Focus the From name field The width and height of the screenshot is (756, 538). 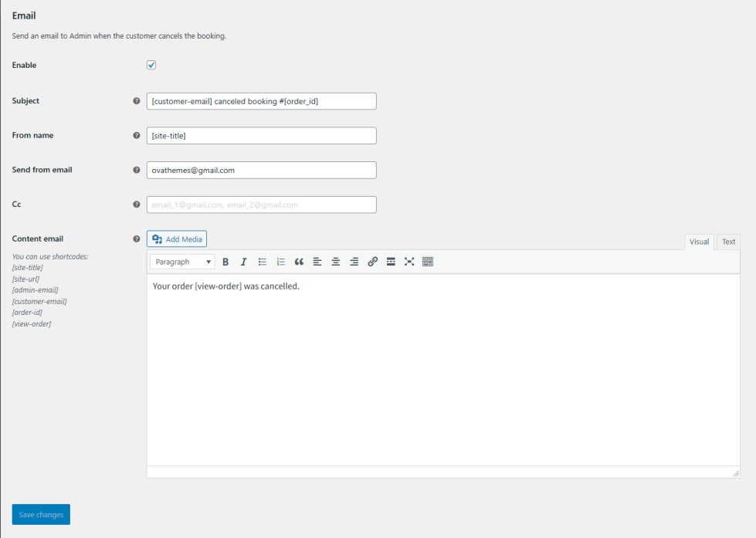pyautogui.click(x=261, y=135)
